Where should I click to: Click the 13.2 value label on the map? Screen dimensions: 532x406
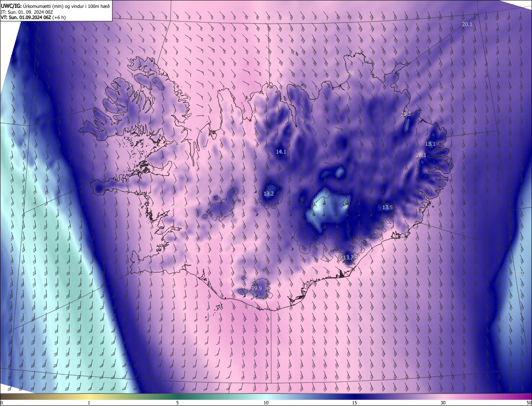pyautogui.click(x=269, y=194)
